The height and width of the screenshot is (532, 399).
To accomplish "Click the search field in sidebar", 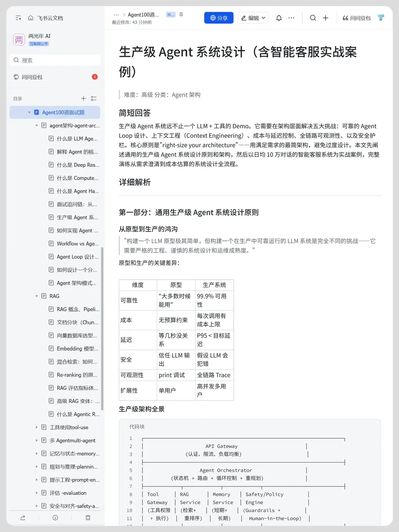I will point(55,60).
